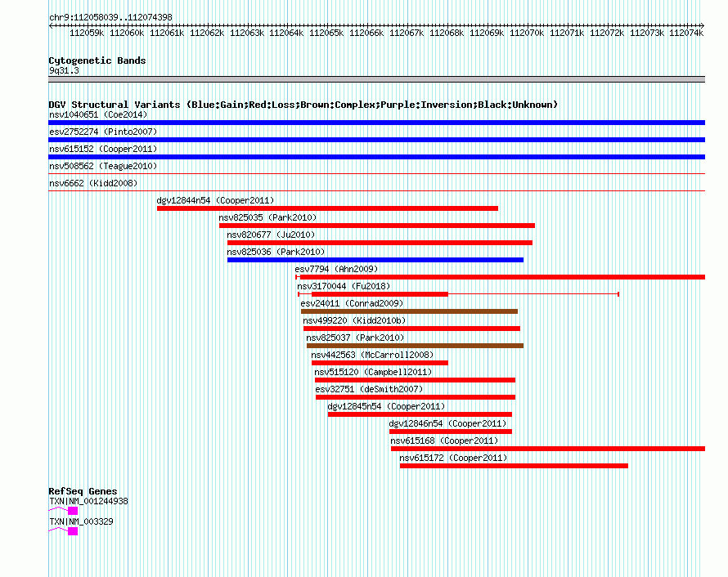This screenshot has width=728, height=577.
Task: Select the dgv12846n54 (Cooper2011) label
Action: [447, 423]
